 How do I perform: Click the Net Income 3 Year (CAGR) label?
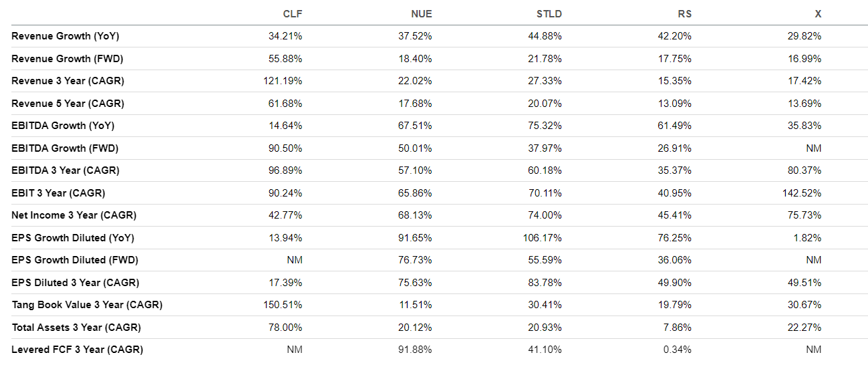74,215
